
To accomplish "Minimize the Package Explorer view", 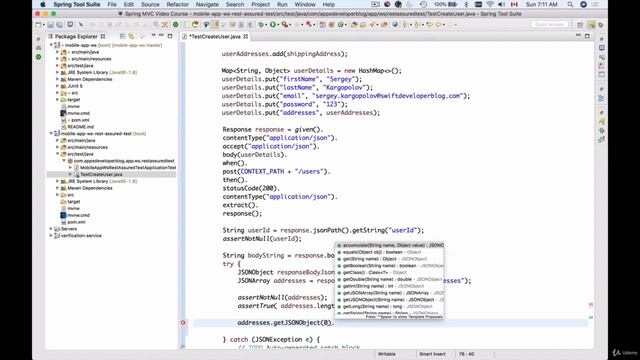I will coord(162,36).
